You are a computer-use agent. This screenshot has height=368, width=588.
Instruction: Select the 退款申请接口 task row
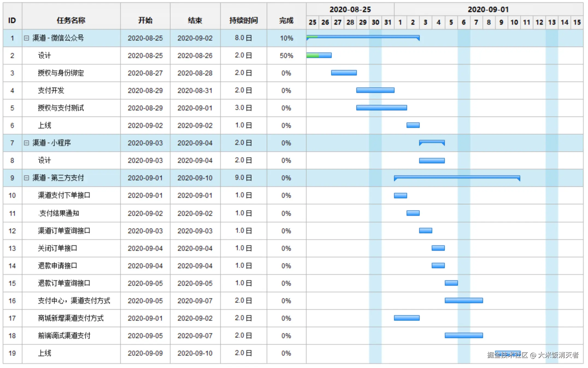coord(57,266)
